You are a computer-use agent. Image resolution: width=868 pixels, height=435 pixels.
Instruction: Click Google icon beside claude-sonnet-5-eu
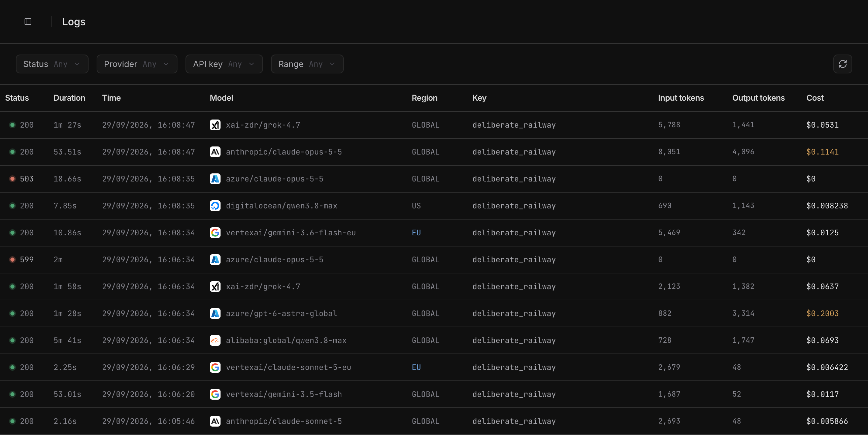coord(215,368)
